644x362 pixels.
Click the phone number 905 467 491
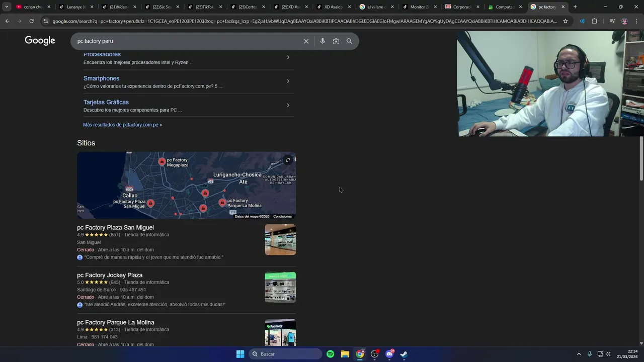(133, 290)
